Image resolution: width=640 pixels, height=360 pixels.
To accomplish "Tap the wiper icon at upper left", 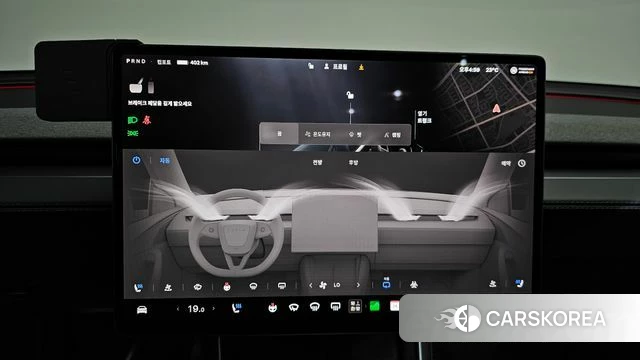I will pos(136,86).
